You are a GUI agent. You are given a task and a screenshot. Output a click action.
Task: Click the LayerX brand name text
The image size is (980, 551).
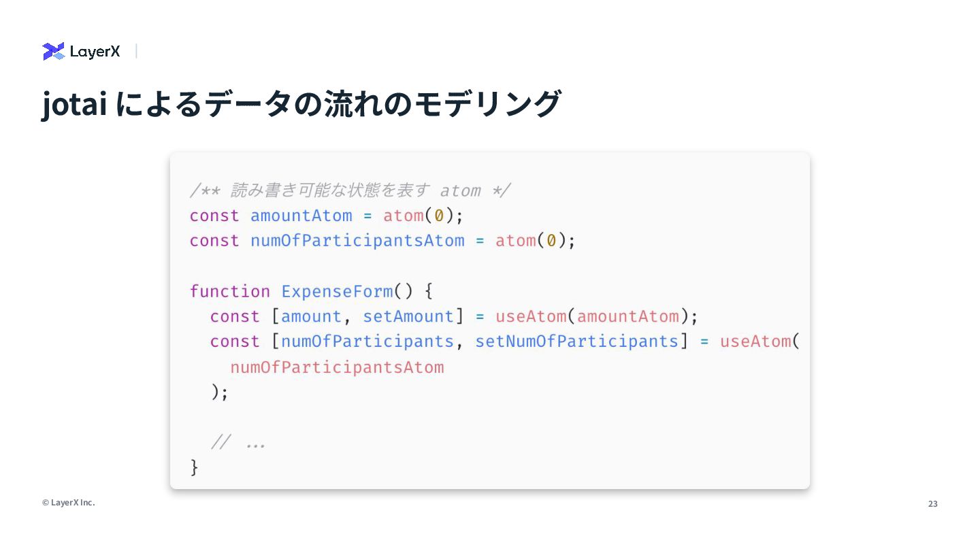(95, 52)
